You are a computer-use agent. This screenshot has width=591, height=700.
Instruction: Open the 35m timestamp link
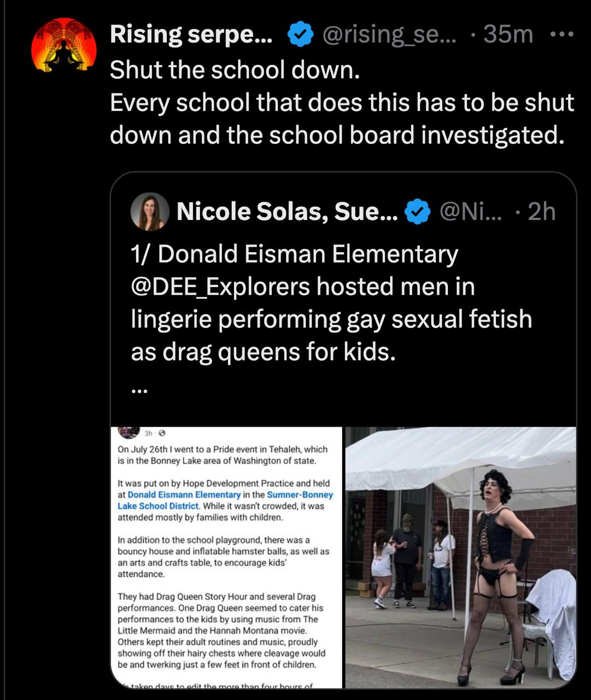[508, 34]
